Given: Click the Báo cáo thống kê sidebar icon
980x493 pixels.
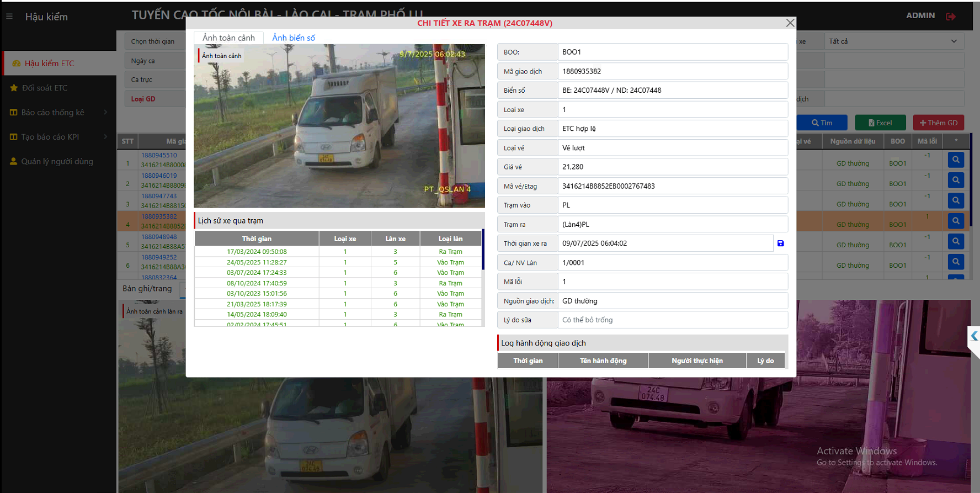Looking at the screenshot, I should tap(14, 112).
